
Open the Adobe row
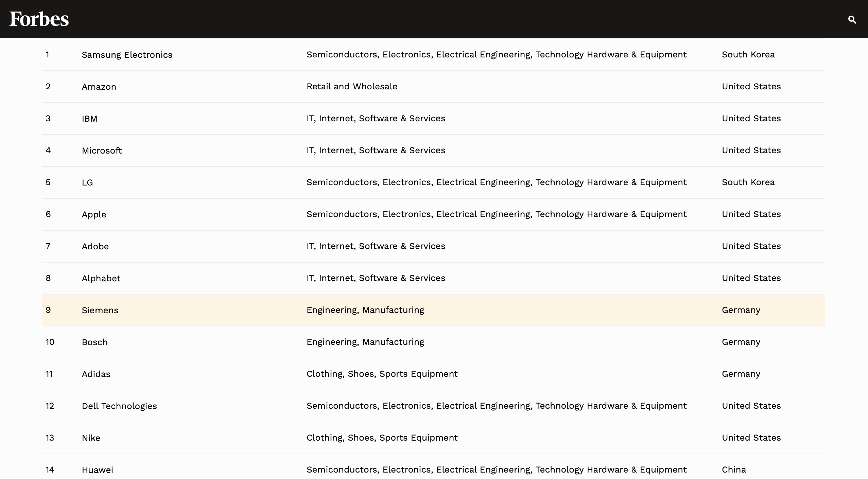point(95,246)
